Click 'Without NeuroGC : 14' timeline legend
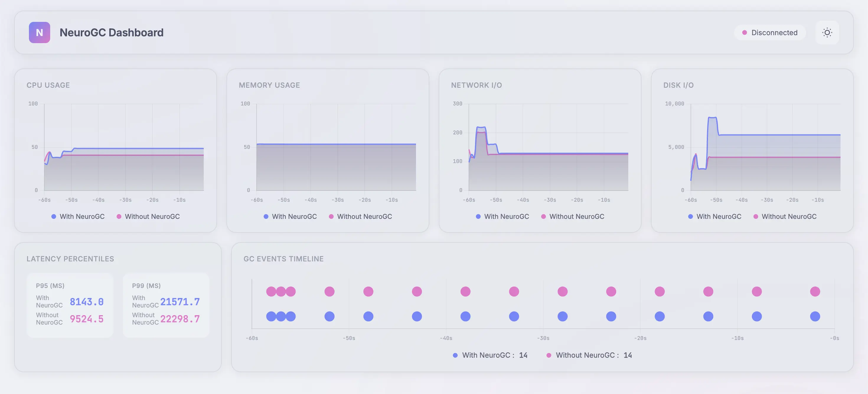 click(589, 355)
